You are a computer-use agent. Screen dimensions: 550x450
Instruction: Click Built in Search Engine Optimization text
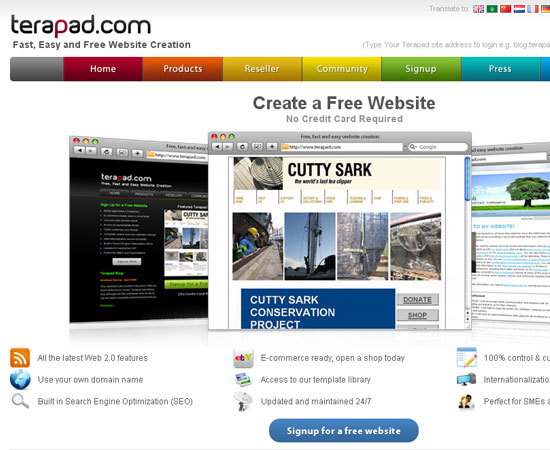[x=115, y=401]
